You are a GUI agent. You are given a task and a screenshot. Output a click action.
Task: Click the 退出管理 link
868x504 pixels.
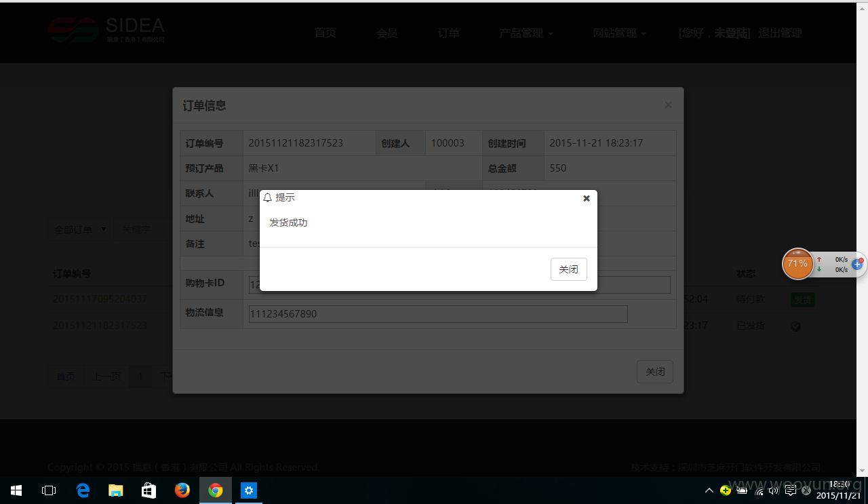click(780, 33)
